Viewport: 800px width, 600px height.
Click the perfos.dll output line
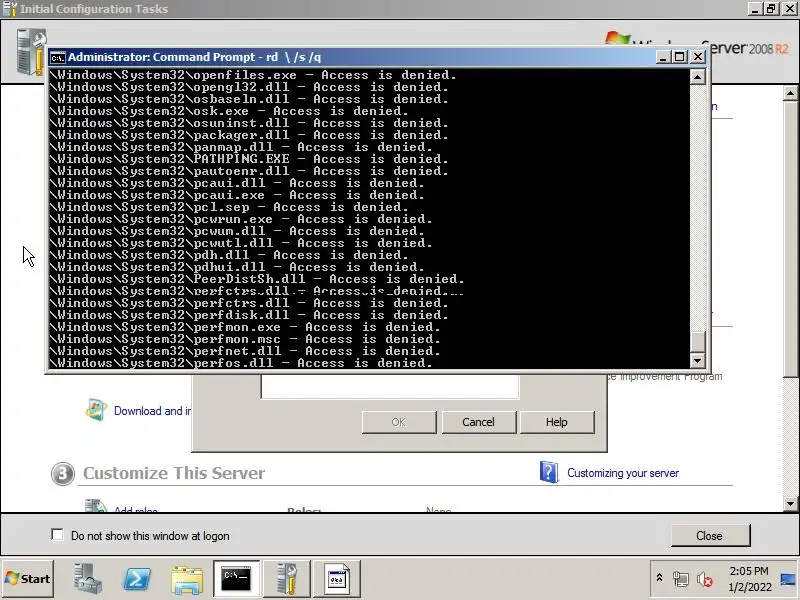coord(241,363)
